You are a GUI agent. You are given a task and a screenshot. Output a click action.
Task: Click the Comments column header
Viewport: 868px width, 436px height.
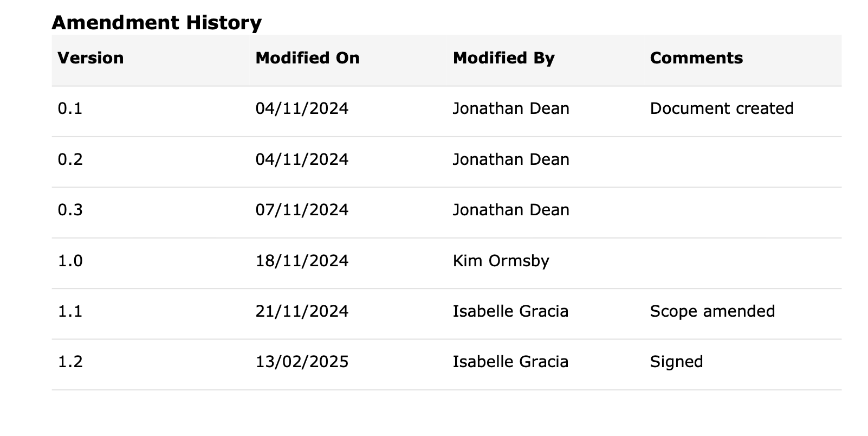(696, 58)
